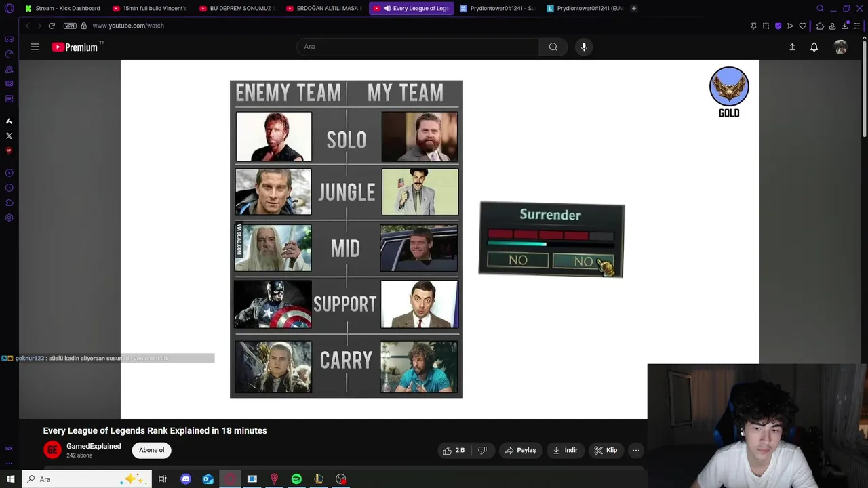Viewport: 868px width, 488px height.
Task: Open downloads icon in toolbar
Action: tap(845, 26)
